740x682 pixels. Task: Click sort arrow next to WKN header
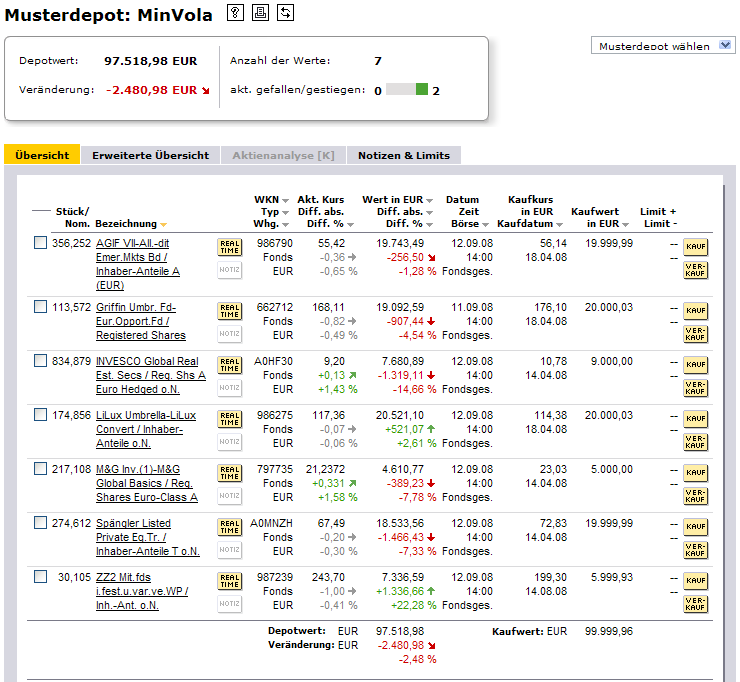(x=285, y=200)
